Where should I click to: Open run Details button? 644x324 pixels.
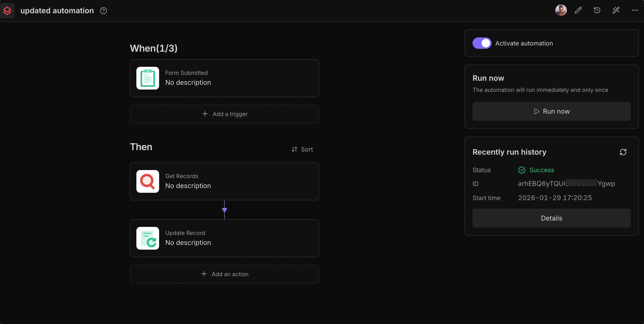(x=551, y=218)
